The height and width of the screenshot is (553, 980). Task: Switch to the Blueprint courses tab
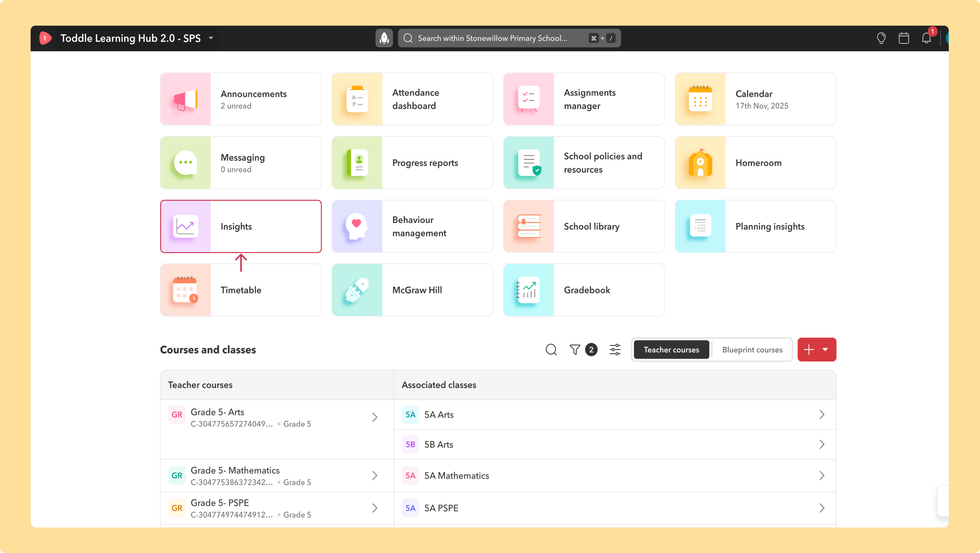coord(752,349)
